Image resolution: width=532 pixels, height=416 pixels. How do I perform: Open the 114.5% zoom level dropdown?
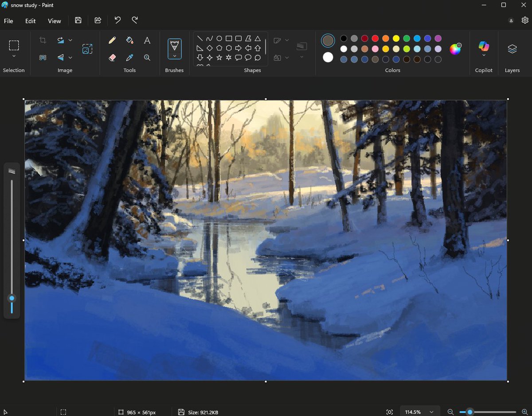(x=420, y=412)
